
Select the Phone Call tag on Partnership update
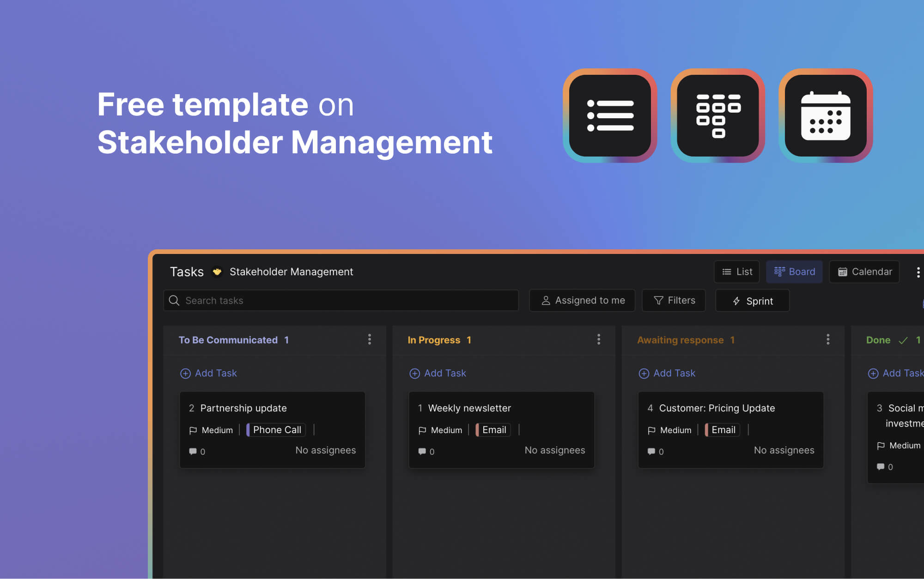click(x=275, y=429)
